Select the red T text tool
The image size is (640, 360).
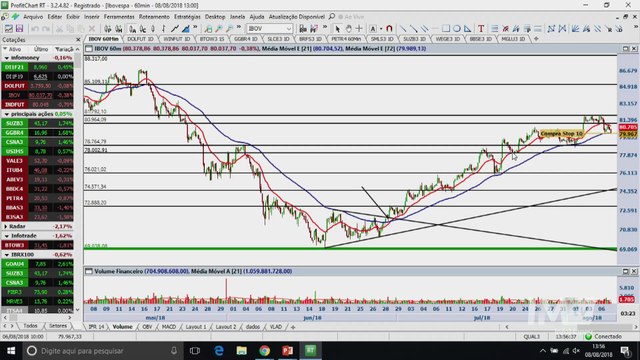click(481, 29)
